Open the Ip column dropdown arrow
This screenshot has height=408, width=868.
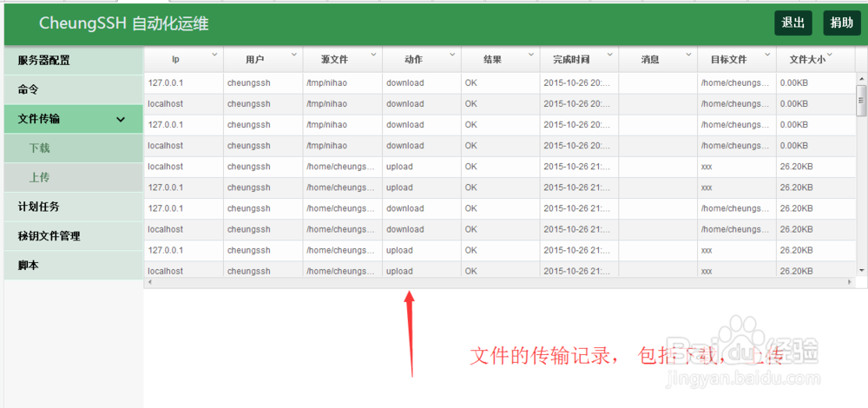[214, 54]
